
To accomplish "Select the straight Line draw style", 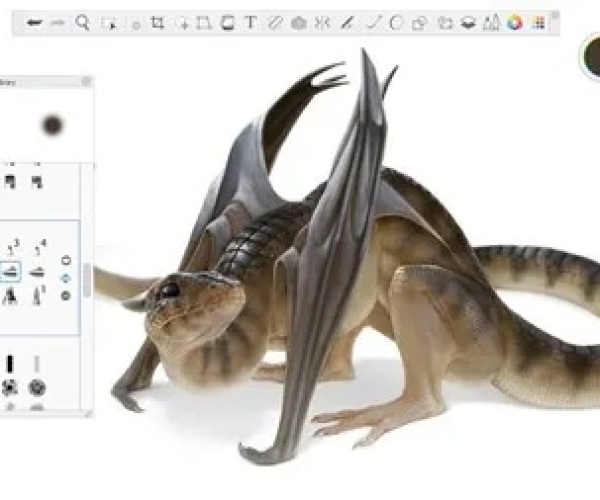I will coord(373,22).
